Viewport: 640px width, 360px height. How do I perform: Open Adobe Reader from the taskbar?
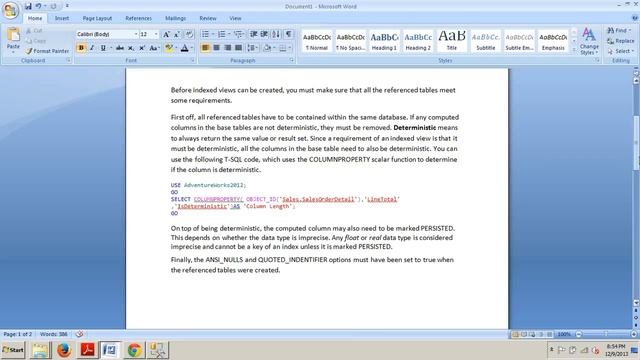click(x=87, y=350)
